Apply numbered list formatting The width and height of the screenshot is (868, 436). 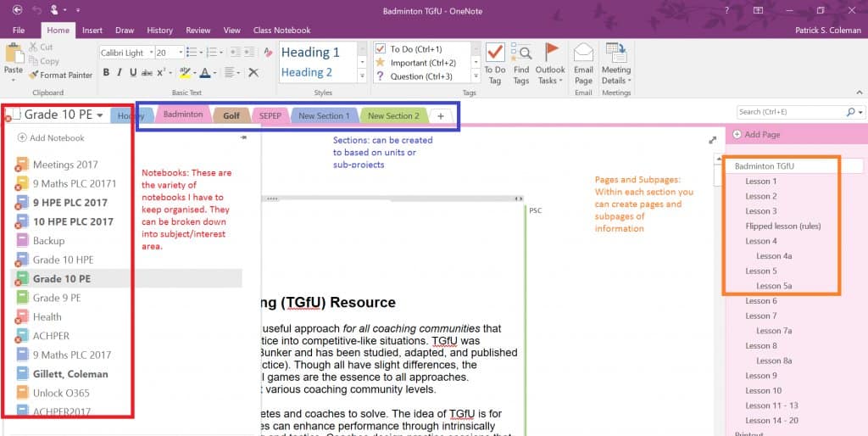point(211,52)
